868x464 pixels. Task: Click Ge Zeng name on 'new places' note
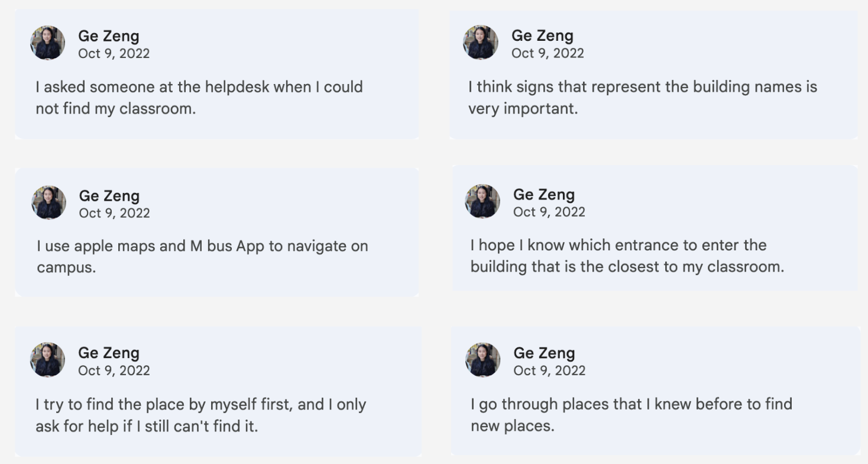point(544,353)
